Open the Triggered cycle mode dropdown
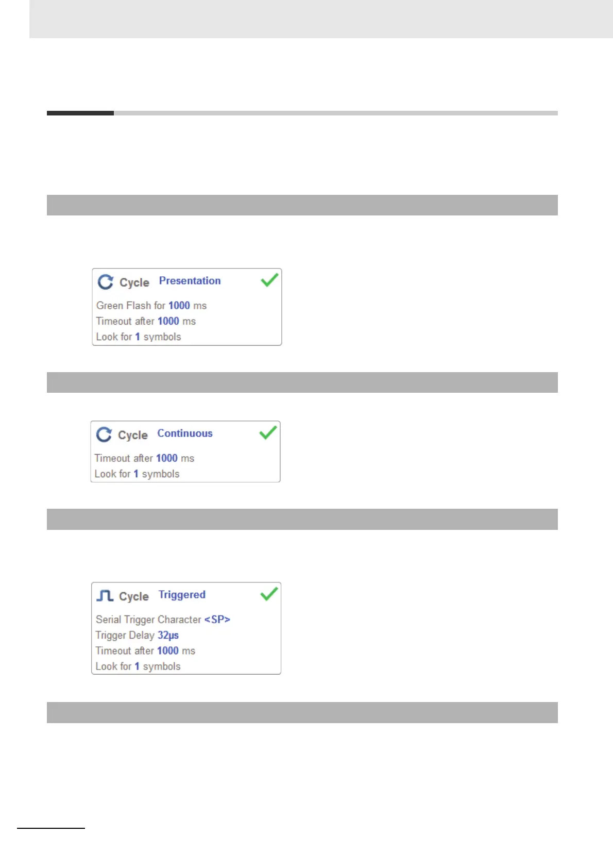 point(182,595)
